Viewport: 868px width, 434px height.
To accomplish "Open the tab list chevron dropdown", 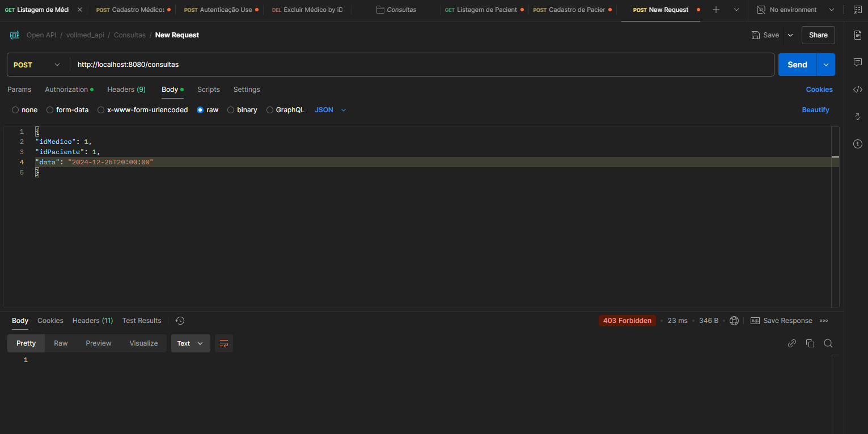I will (x=736, y=10).
